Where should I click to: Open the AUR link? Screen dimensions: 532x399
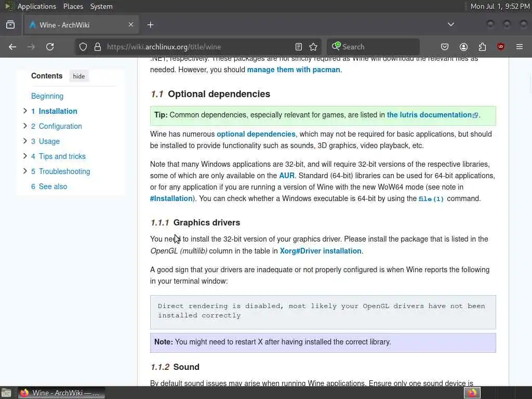(x=287, y=176)
